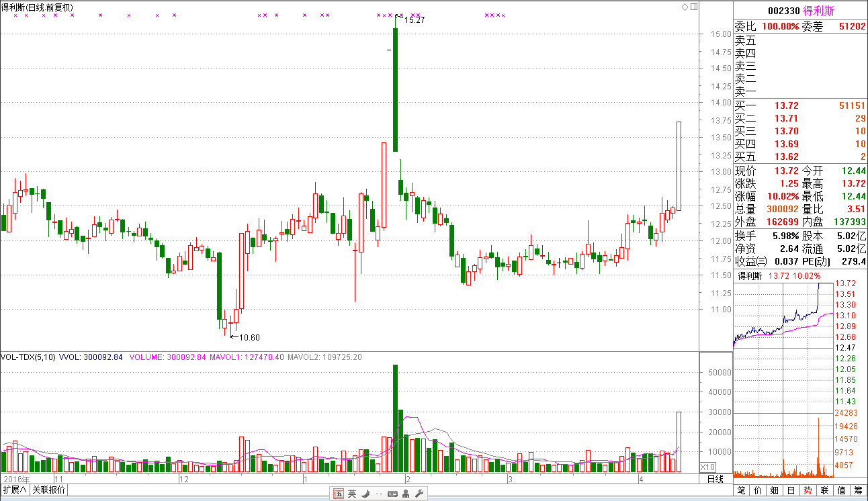Switch to the 势 tab
This screenshot has width=868, height=501.
[x=808, y=490]
